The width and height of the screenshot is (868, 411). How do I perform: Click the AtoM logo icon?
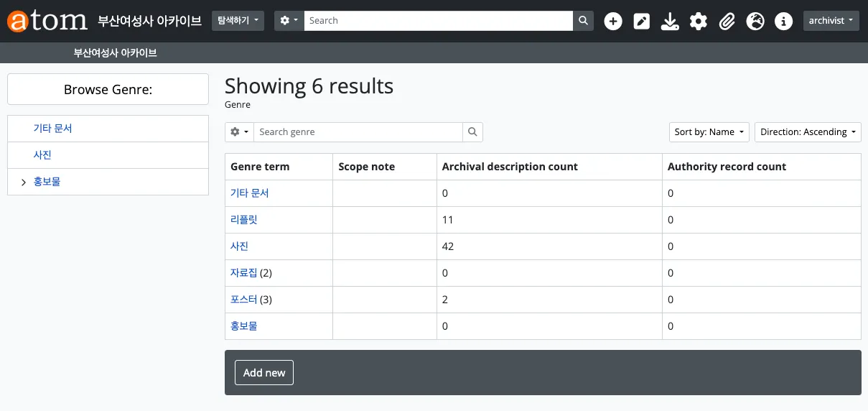pyautogui.click(x=47, y=21)
